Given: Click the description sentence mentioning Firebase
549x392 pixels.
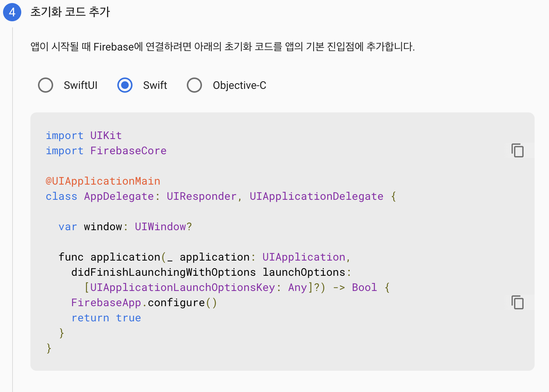Looking at the screenshot, I should [x=222, y=47].
